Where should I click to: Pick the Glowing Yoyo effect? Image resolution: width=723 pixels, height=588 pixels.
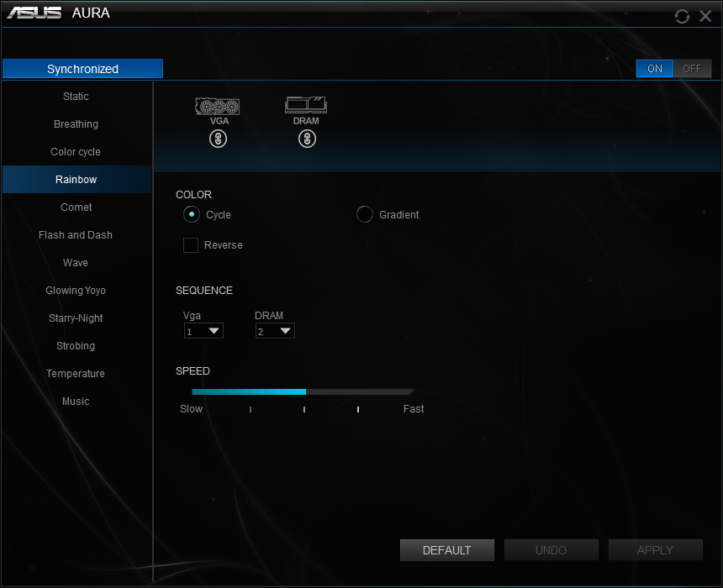[x=76, y=291]
